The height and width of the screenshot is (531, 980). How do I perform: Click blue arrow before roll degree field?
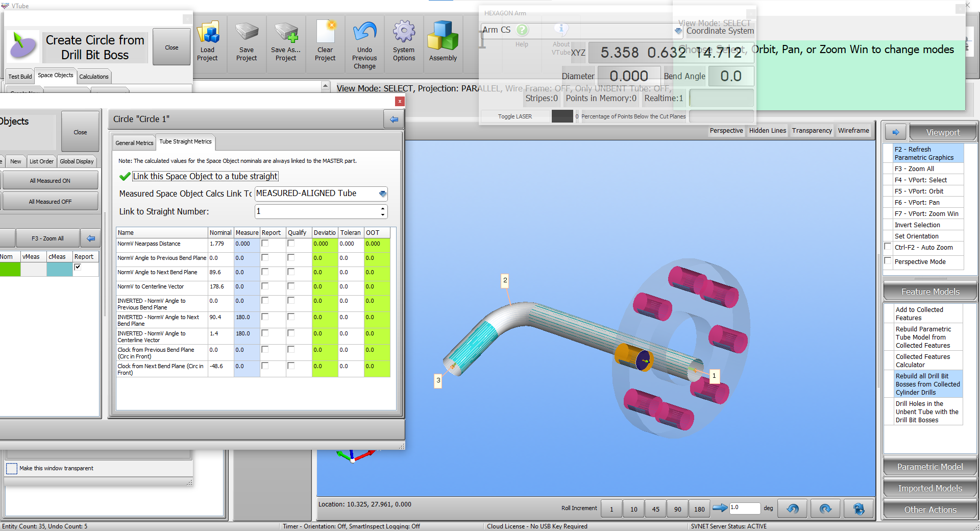click(720, 508)
